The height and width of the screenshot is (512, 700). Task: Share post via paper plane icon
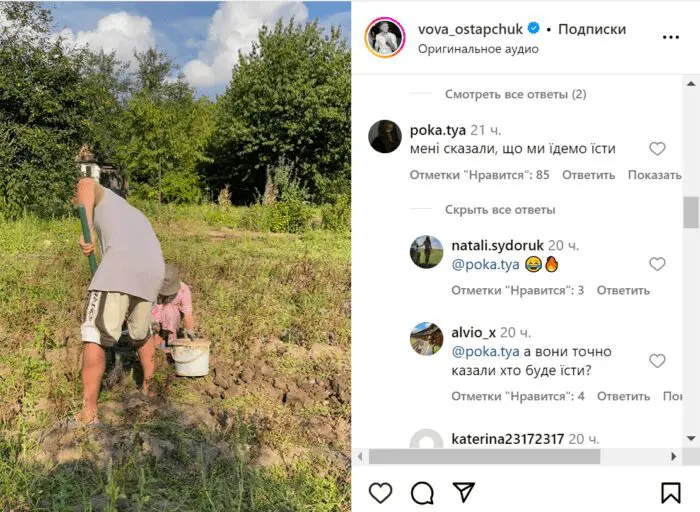click(x=463, y=492)
